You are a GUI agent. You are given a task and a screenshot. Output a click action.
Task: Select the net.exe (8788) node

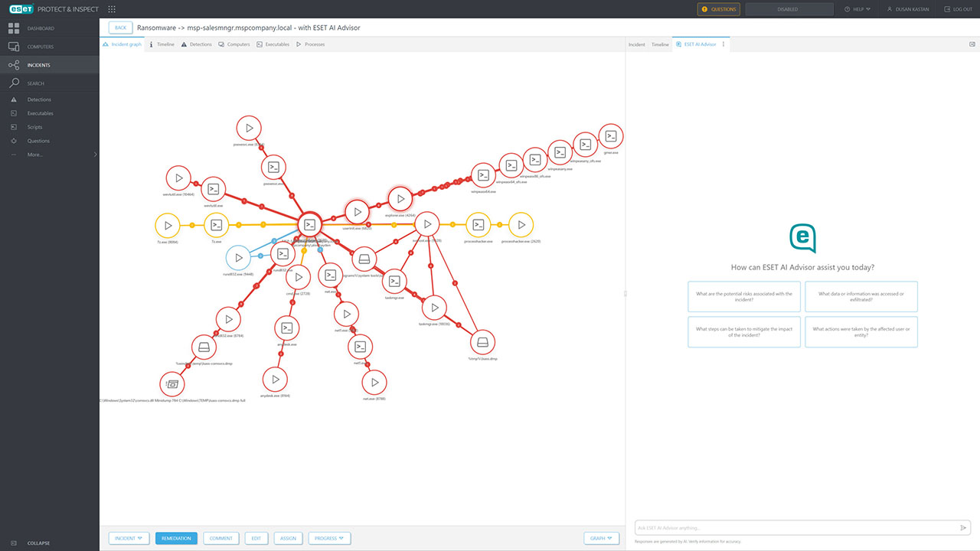tap(374, 383)
